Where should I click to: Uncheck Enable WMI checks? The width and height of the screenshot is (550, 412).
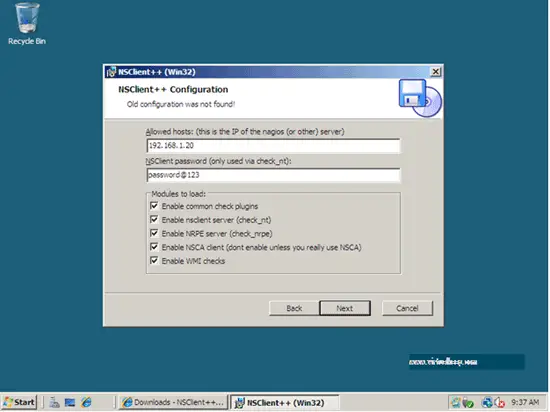[154, 261]
